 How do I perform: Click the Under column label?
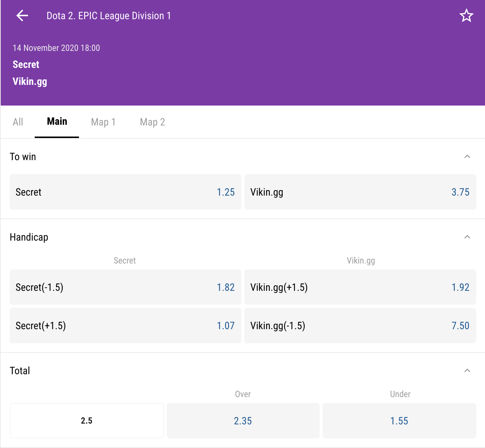[x=400, y=394]
